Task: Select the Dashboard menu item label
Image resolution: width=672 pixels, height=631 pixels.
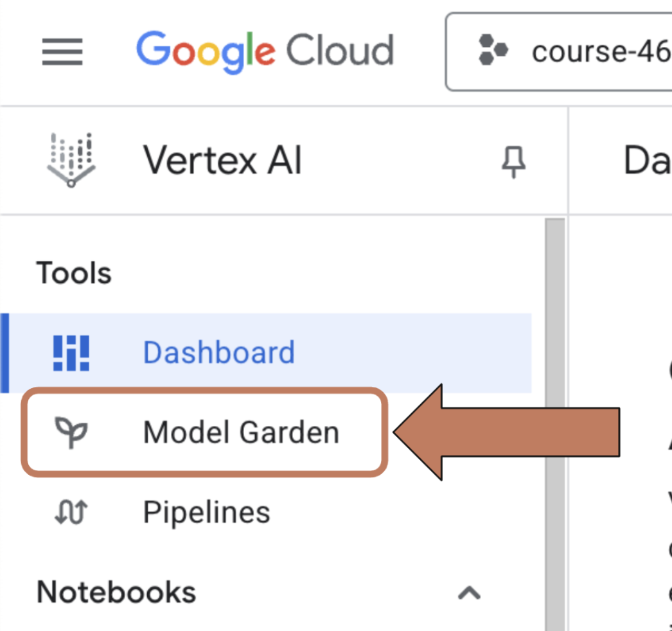Action: point(218,352)
